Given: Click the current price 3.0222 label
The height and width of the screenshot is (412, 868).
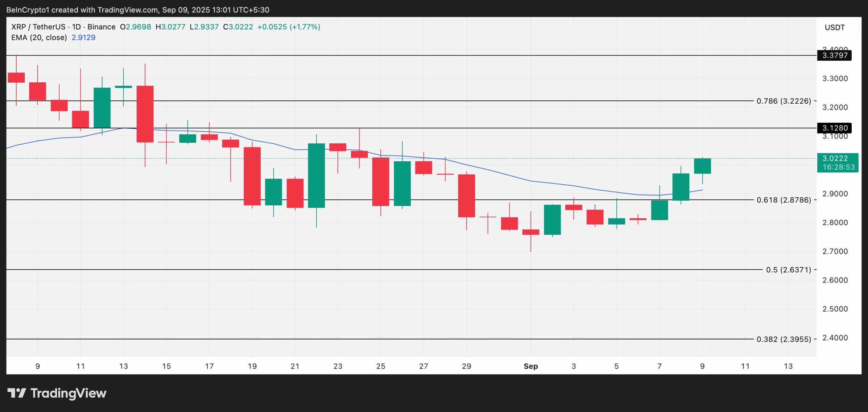Looking at the screenshot, I should [837, 159].
